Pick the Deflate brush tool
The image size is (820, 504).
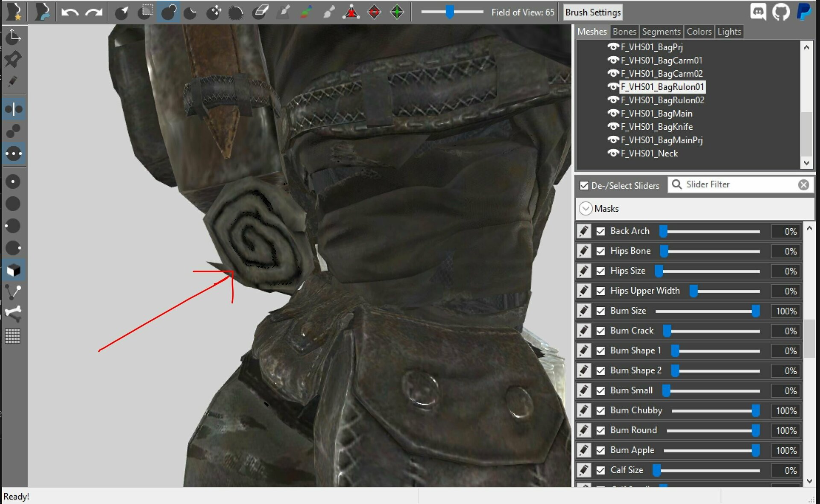click(190, 12)
